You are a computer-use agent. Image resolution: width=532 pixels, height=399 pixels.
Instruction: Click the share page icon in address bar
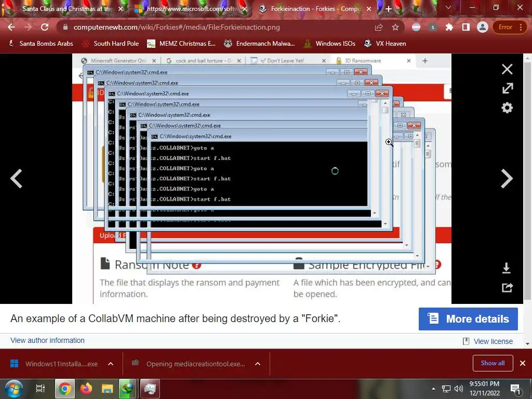point(379,27)
